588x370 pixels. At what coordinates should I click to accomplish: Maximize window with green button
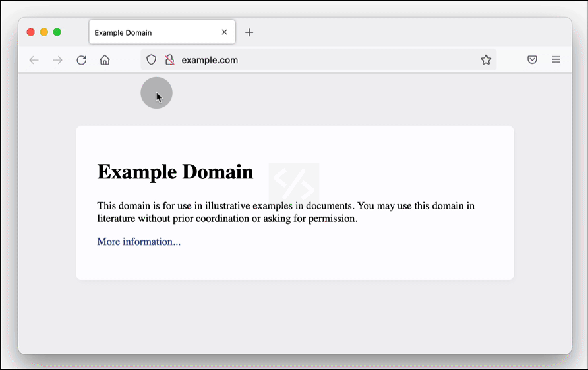[57, 32]
